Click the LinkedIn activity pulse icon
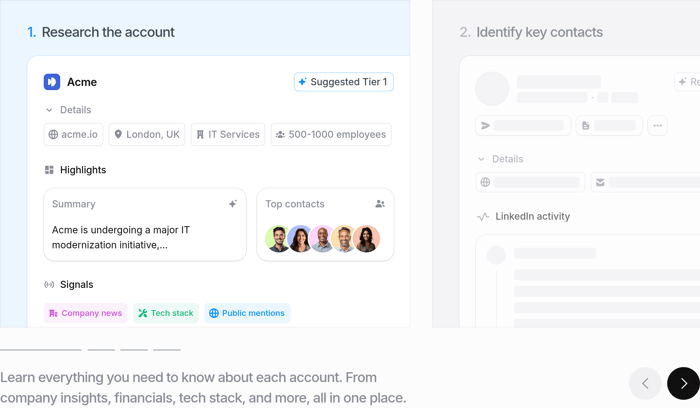This screenshot has width=700, height=408. [484, 216]
